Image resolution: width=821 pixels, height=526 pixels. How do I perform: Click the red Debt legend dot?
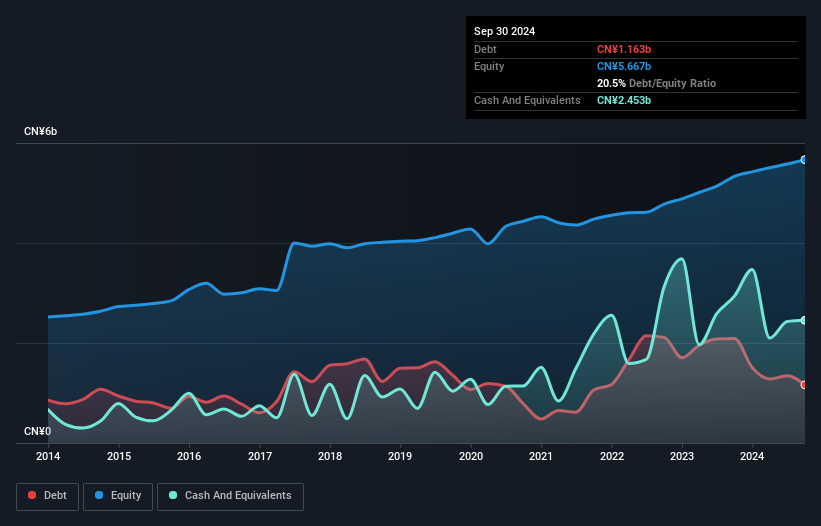coord(32,495)
